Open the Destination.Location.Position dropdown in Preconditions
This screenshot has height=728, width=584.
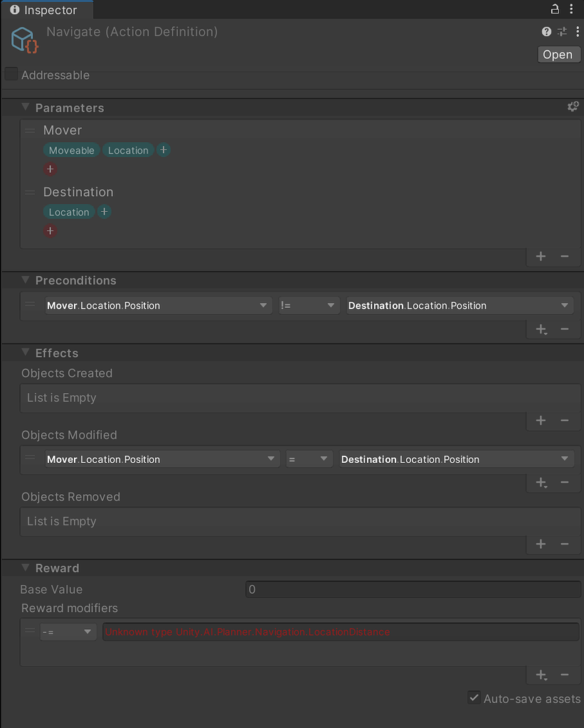459,305
